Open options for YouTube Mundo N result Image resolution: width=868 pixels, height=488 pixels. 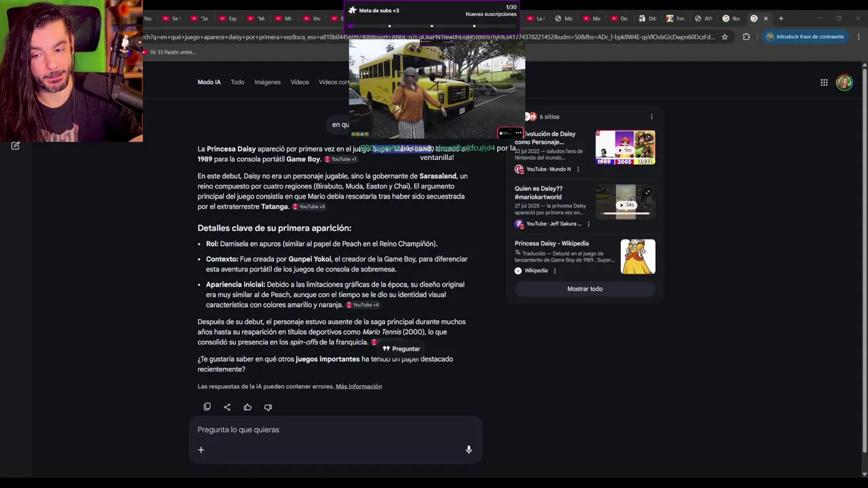tap(578, 169)
